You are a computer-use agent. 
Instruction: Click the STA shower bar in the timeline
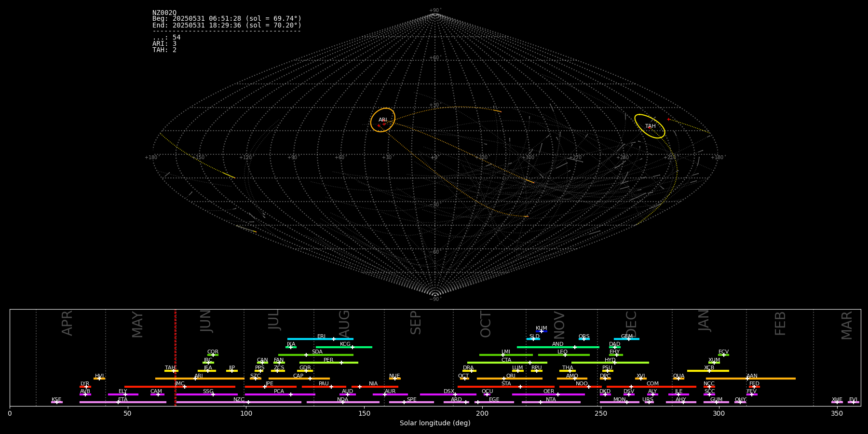(x=506, y=387)
